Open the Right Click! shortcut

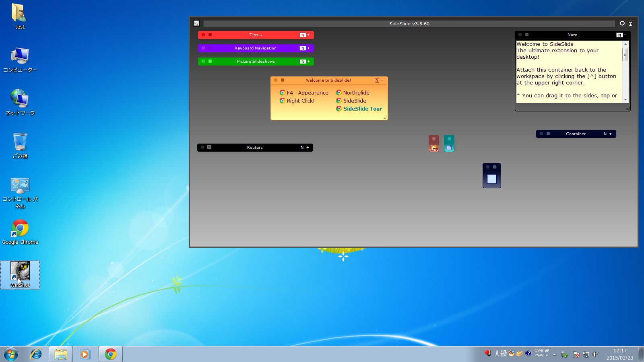297,101
